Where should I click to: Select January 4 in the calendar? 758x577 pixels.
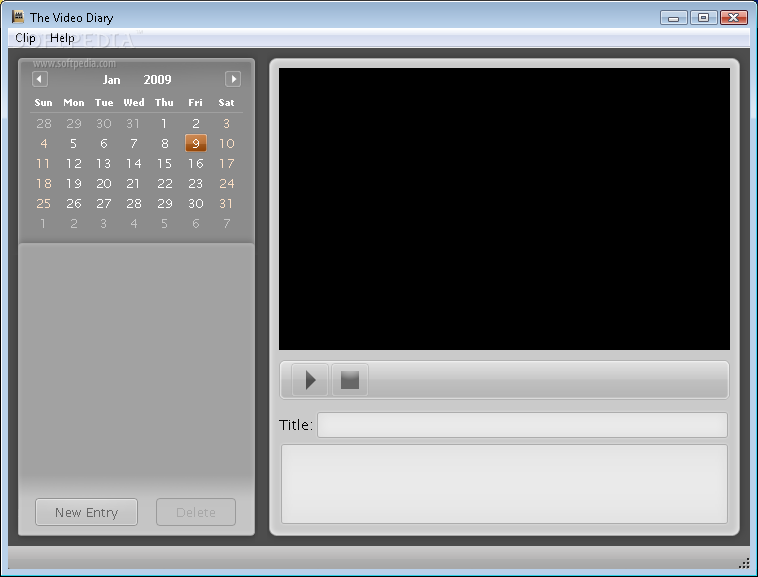(44, 144)
